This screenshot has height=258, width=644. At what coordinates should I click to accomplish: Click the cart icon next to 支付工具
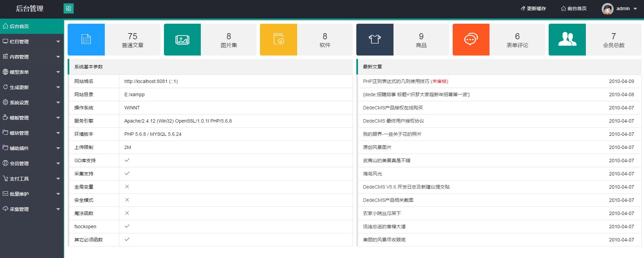(x=5, y=178)
